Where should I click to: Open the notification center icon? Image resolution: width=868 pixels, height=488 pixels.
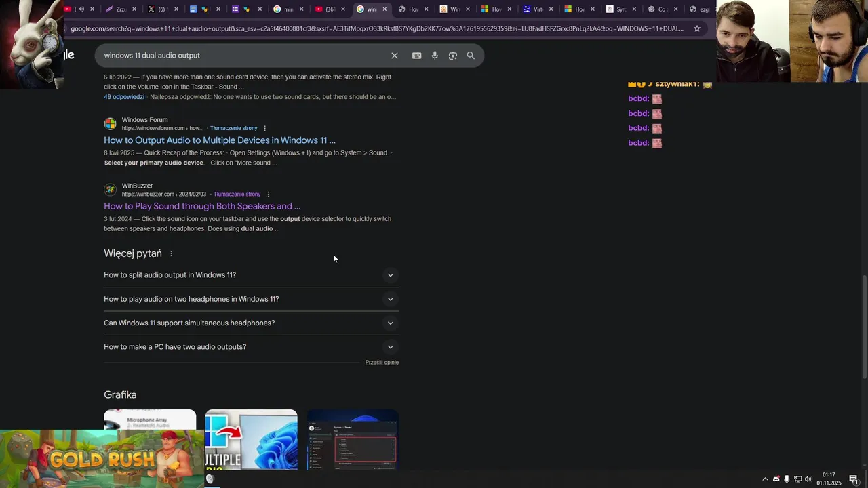coord(854,479)
